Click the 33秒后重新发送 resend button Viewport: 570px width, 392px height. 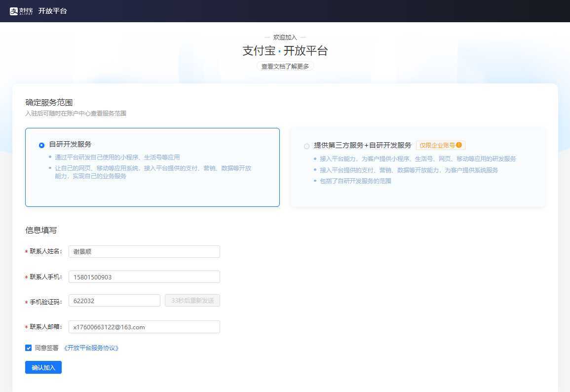tap(192, 300)
